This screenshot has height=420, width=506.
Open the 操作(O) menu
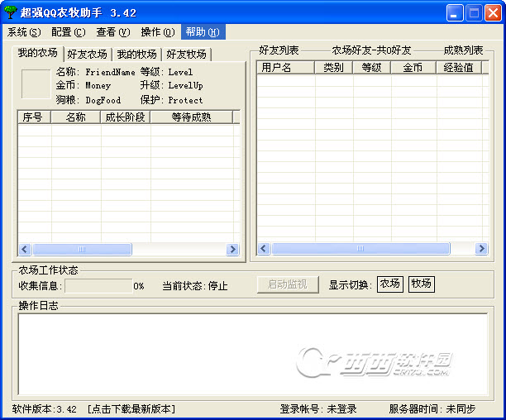tap(158, 32)
